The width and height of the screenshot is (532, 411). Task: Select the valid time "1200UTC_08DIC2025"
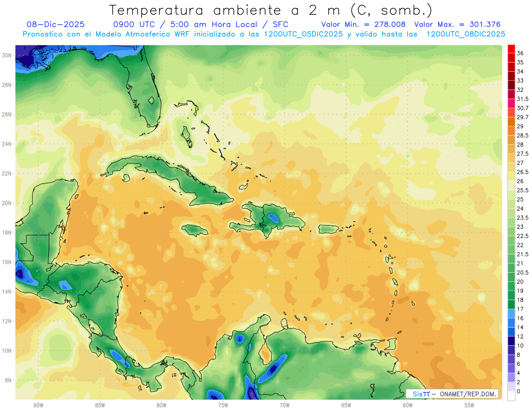tap(465, 34)
